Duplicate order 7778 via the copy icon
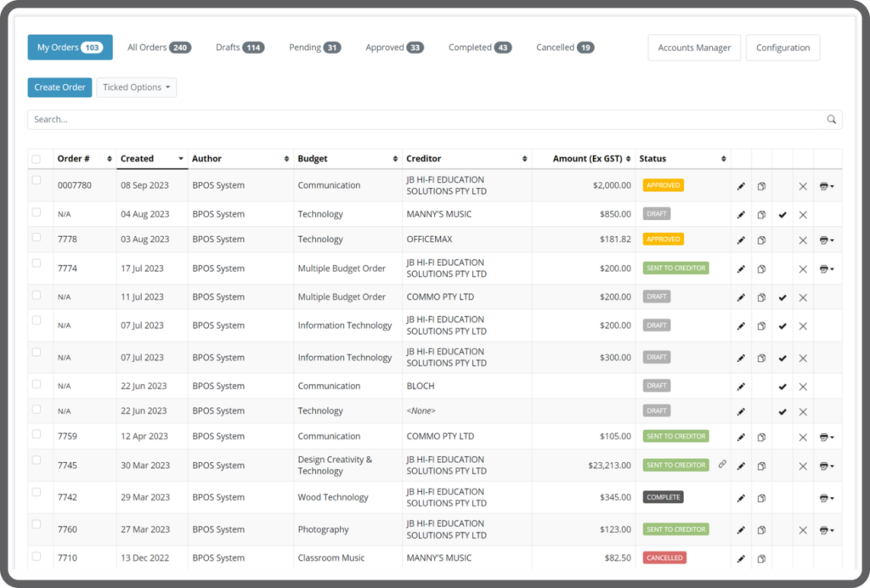 [761, 240]
